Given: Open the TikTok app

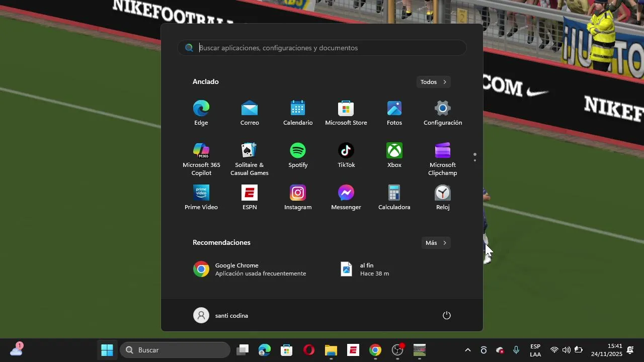Looking at the screenshot, I should coord(346,155).
